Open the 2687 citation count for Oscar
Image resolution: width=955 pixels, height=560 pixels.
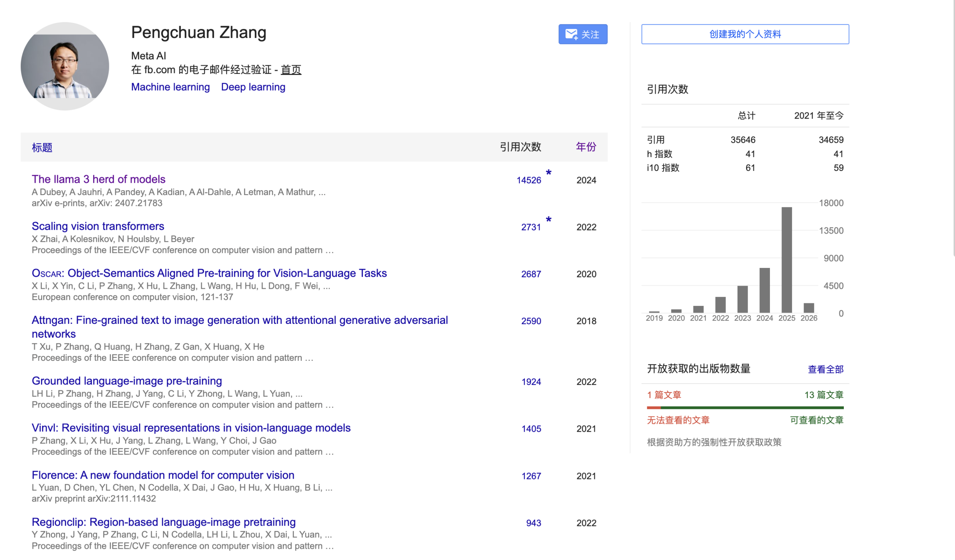point(530,274)
